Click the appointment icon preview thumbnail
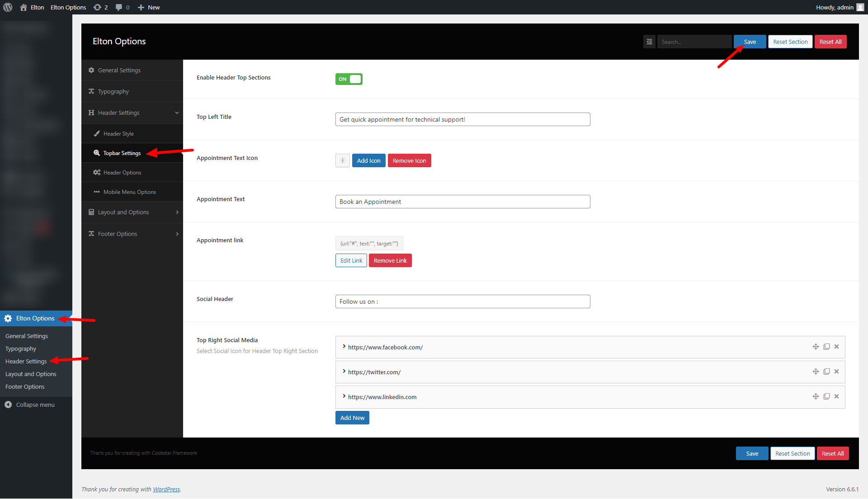868x499 pixels. [343, 160]
